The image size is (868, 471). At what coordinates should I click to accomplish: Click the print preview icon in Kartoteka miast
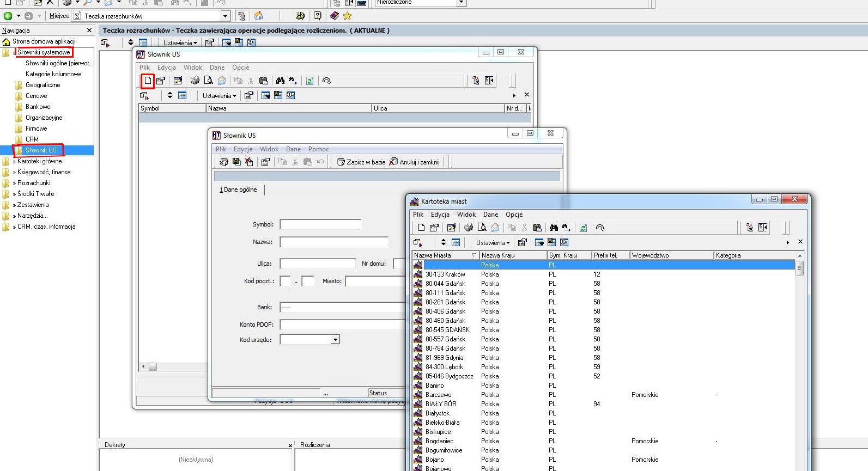point(482,228)
